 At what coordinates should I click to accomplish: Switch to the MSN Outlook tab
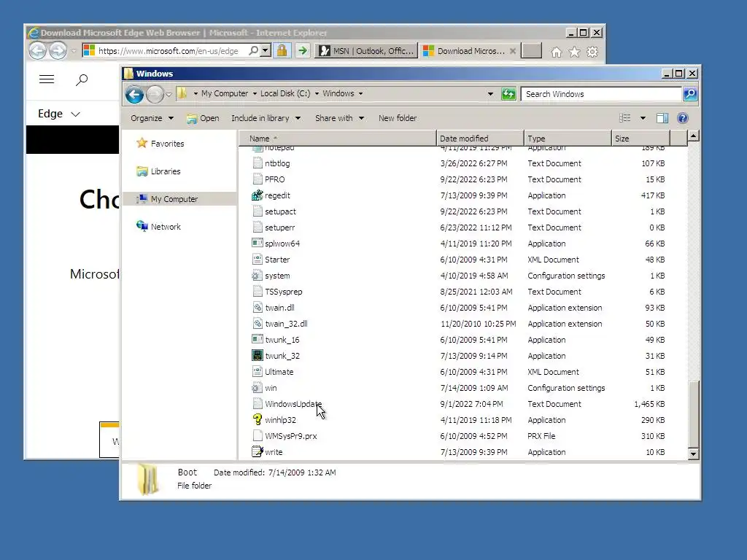click(x=366, y=51)
